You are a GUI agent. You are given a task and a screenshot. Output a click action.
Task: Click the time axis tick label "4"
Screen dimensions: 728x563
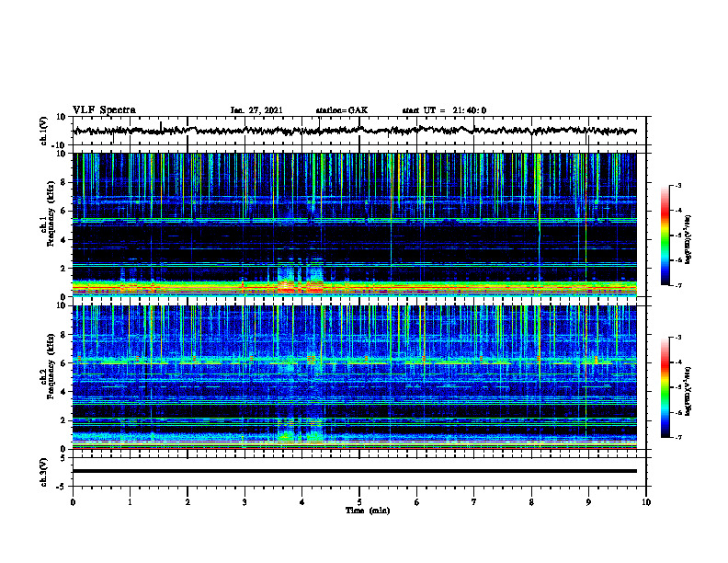(x=301, y=502)
